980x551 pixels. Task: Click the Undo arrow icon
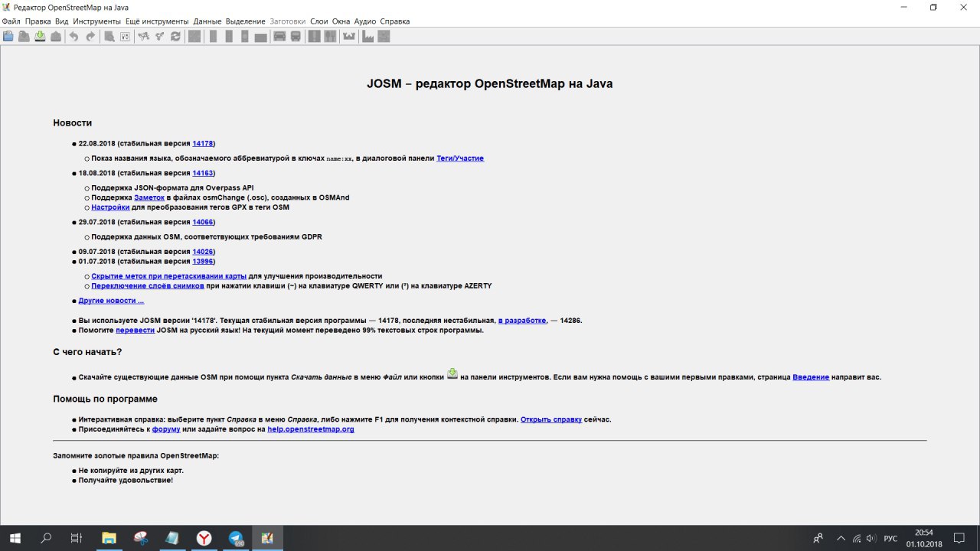(73, 36)
